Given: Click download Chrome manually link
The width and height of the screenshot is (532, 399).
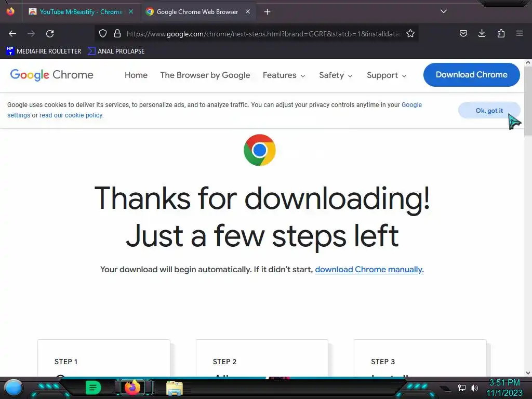Looking at the screenshot, I should (x=369, y=270).
